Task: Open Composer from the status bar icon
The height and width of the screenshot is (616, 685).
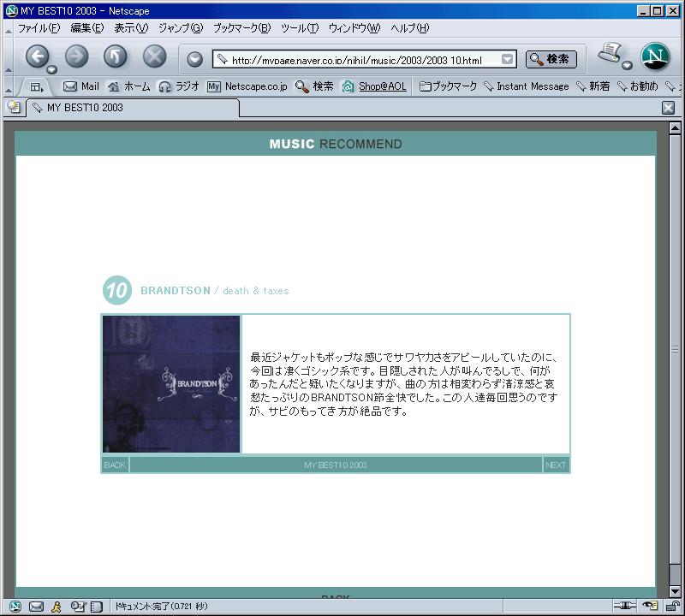Action: tap(79, 607)
